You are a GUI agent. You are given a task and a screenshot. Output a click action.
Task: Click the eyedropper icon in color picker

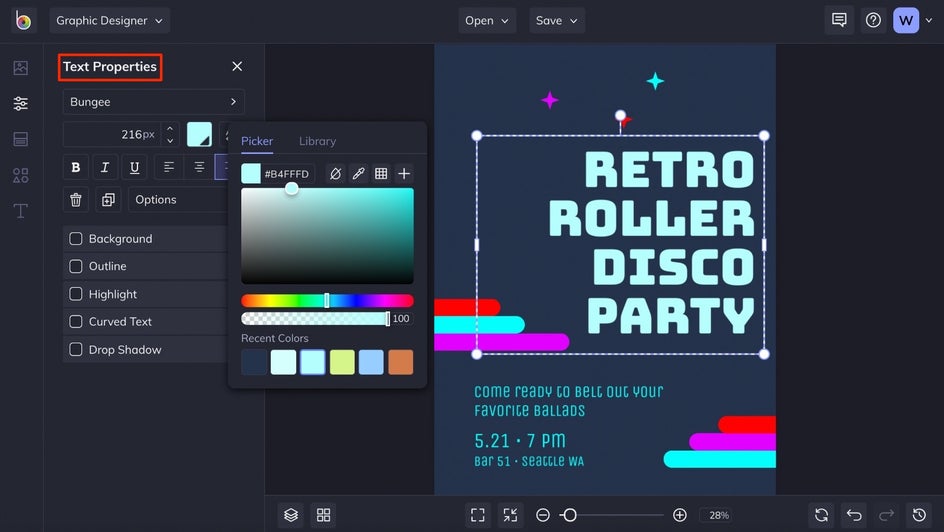coord(358,174)
